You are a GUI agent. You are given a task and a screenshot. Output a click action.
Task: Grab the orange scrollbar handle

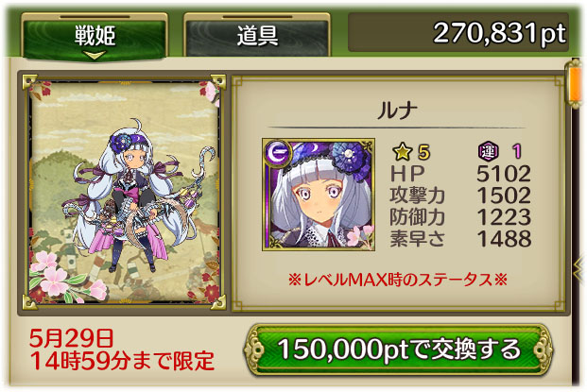tap(576, 85)
